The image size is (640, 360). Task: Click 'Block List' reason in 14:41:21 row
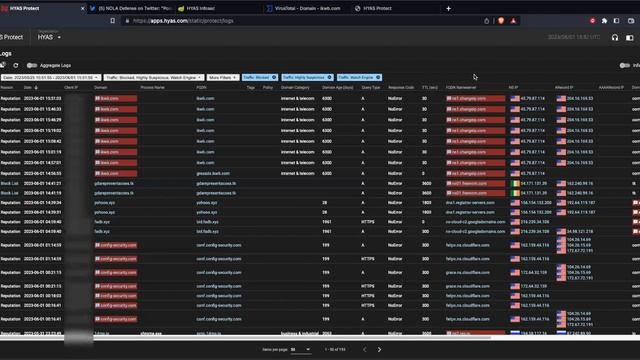click(9, 184)
